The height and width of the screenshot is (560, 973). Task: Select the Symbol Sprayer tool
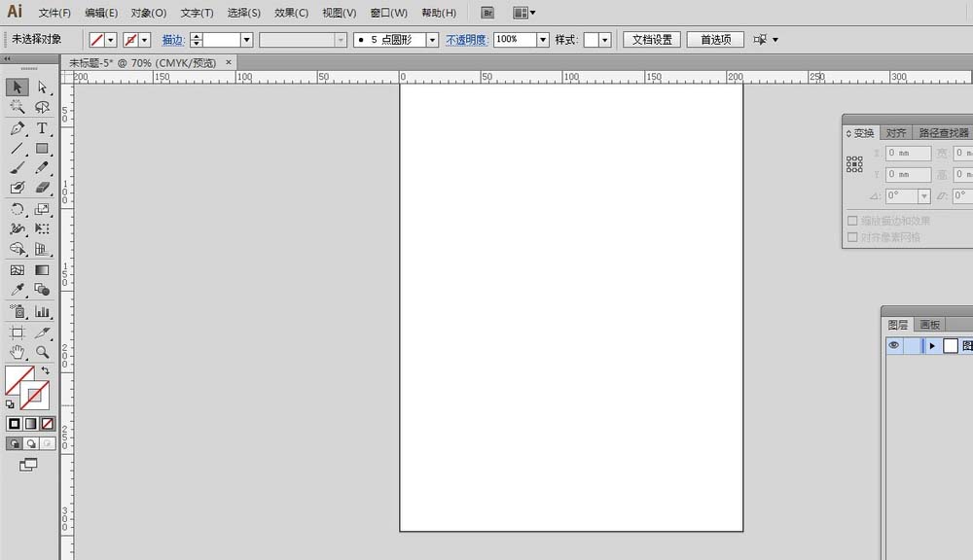[x=18, y=311]
